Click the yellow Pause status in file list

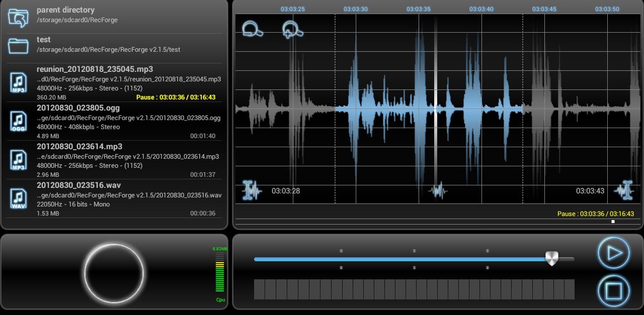pos(176,97)
